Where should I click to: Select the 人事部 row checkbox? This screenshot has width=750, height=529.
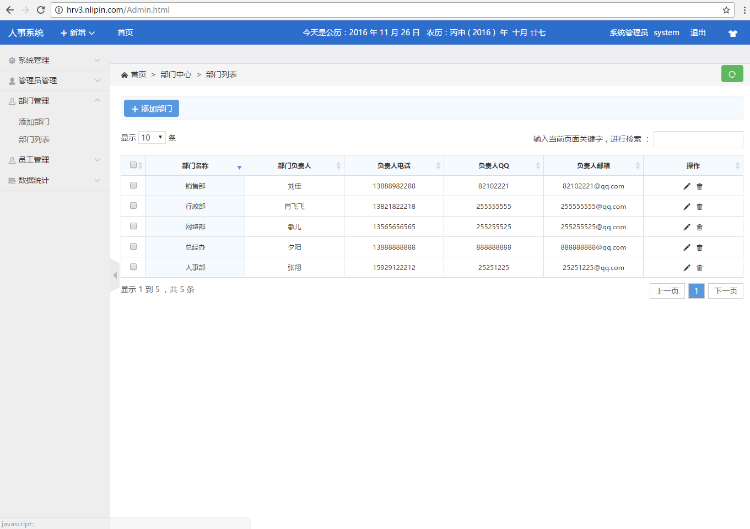click(133, 266)
